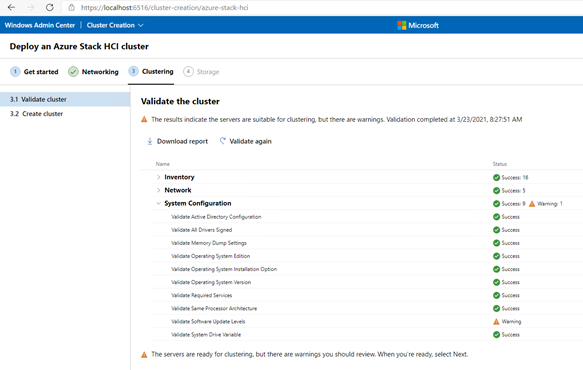583x370 pixels.
Task: Open the Cluster Creation dropdown
Action: point(115,25)
